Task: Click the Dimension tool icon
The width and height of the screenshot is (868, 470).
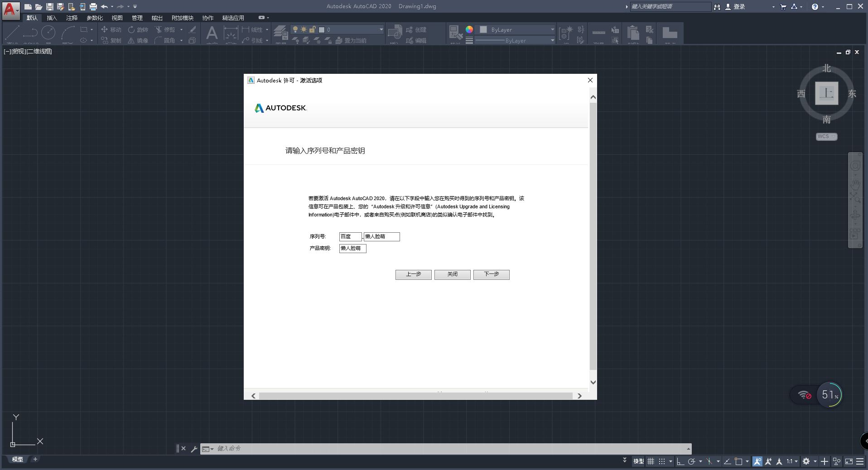Action: [x=231, y=33]
